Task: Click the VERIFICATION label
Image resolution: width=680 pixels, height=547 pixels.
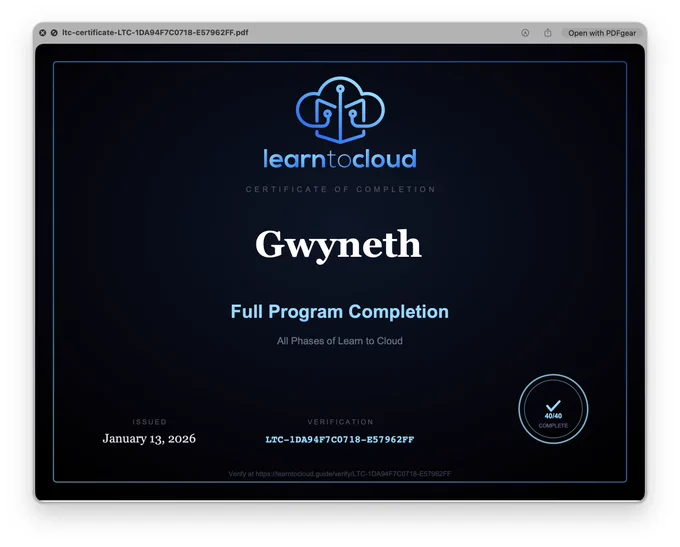Action: [x=340, y=422]
